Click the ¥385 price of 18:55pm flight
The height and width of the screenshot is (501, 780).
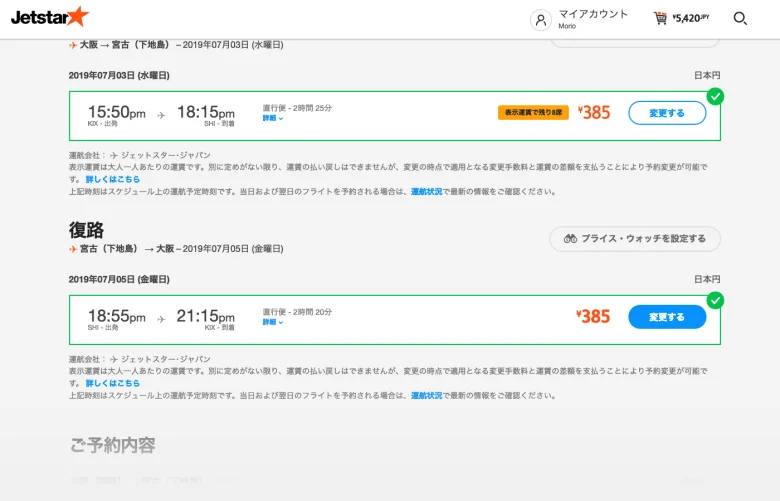point(593,316)
